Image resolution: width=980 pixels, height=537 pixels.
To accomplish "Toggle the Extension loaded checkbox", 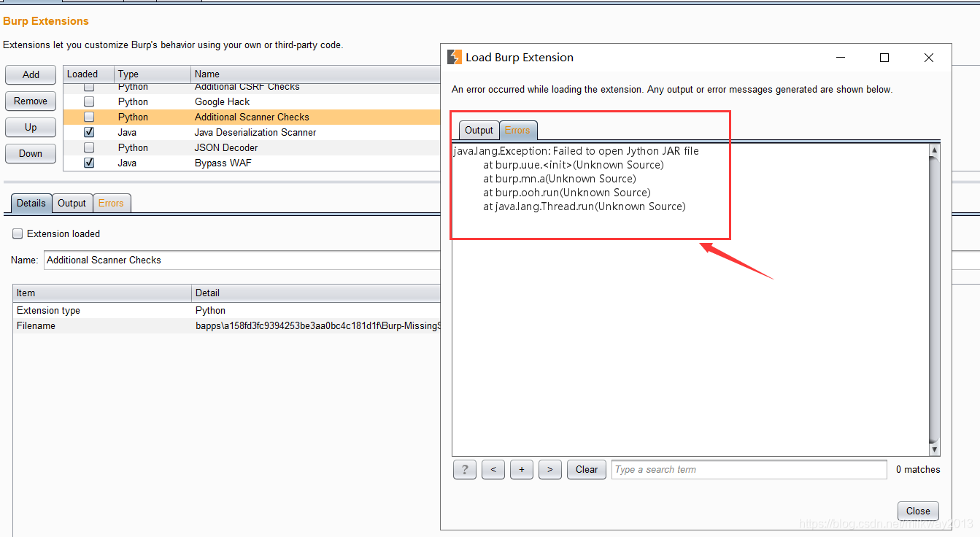I will click(17, 233).
